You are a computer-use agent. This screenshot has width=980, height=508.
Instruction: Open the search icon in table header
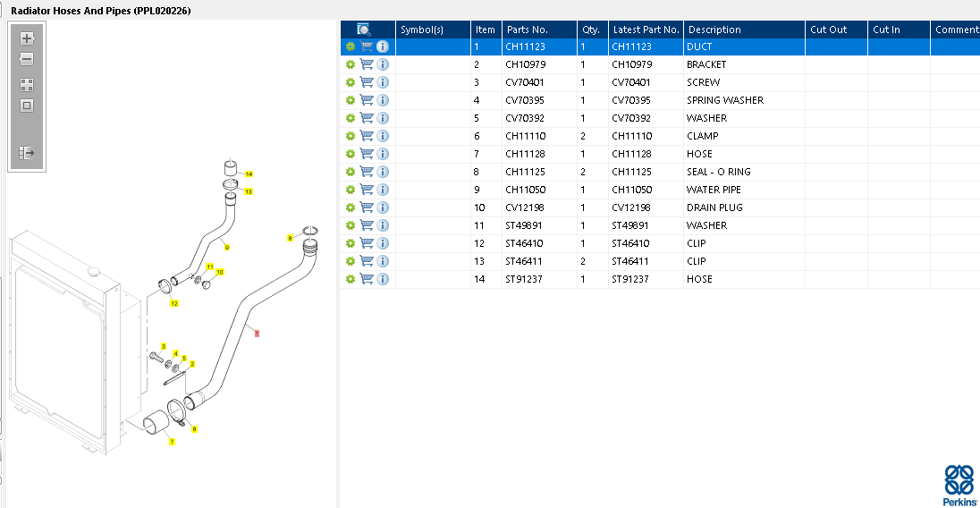[364, 30]
